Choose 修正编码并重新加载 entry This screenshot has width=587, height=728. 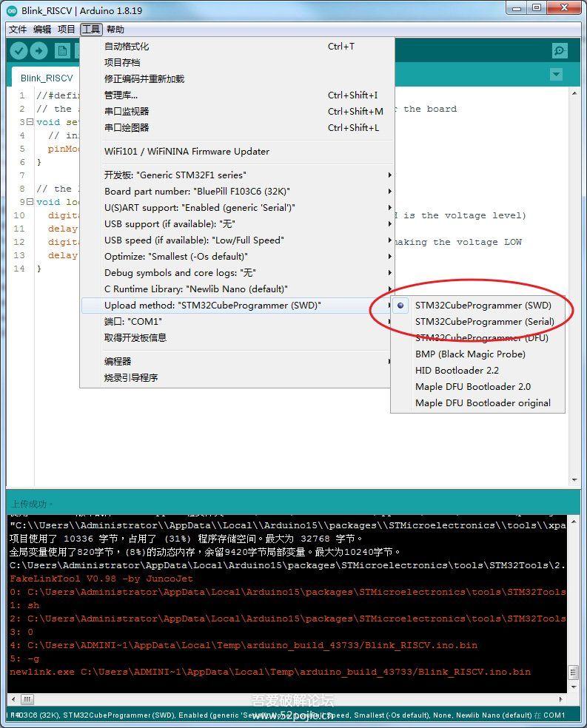click(237, 79)
